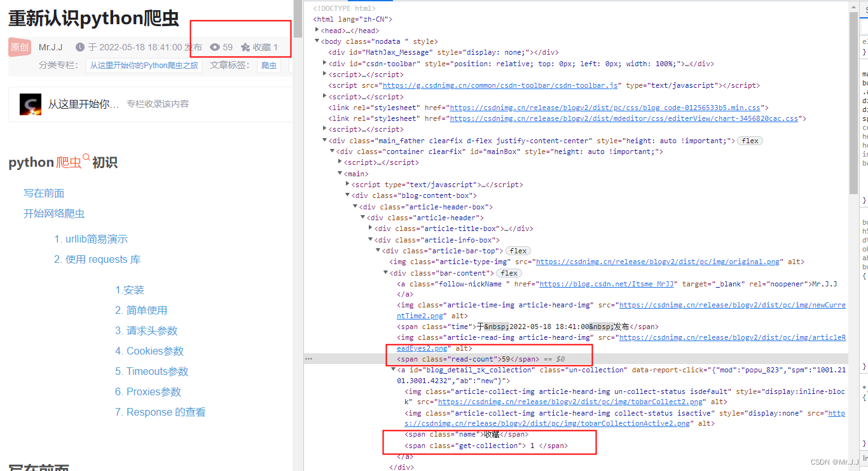Toggle the flex badge on bar-content div

tap(509, 273)
